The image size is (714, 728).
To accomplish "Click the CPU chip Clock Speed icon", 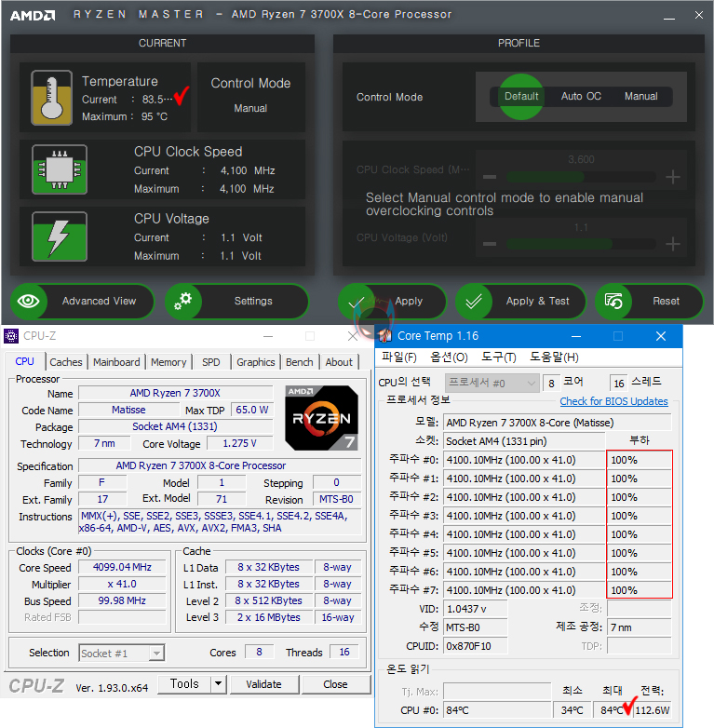I will pyautogui.click(x=60, y=169).
